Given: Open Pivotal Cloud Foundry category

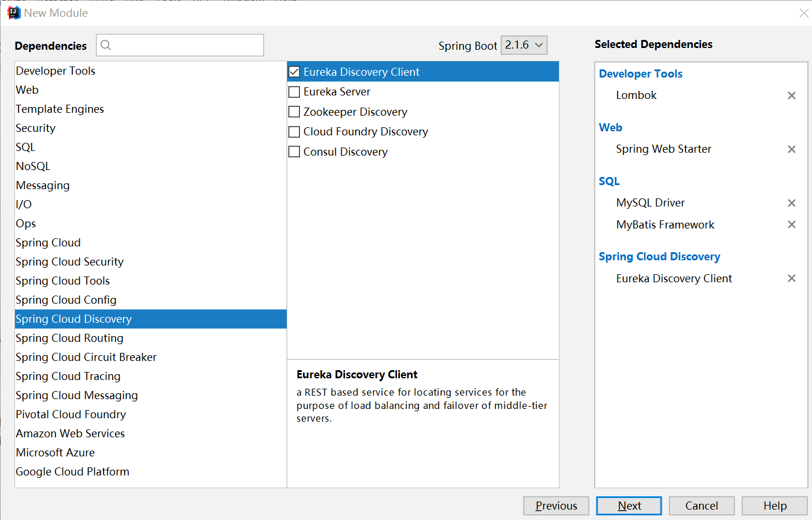Looking at the screenshot, I should point(151,414).
